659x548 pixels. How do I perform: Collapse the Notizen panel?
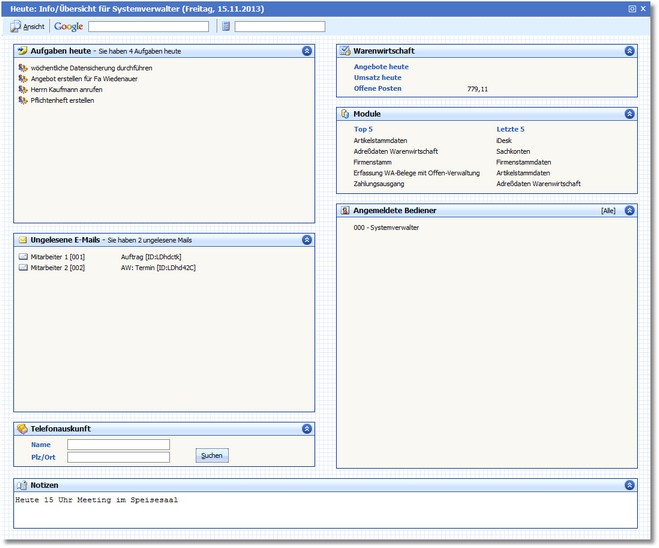(x=629, y=485)
